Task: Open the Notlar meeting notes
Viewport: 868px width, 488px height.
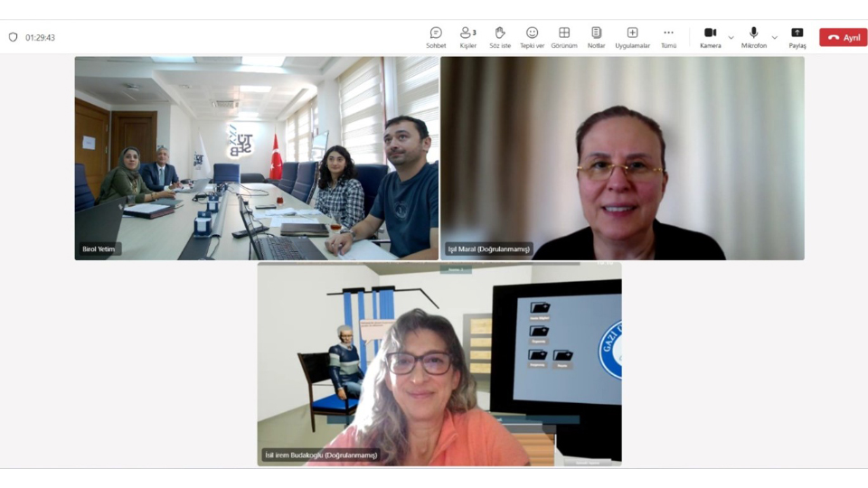Action: pos(596,37)
